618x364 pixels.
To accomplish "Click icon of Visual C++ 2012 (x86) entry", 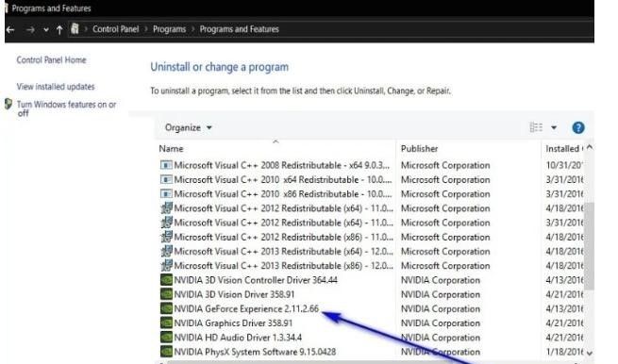I will pos(166,237).
